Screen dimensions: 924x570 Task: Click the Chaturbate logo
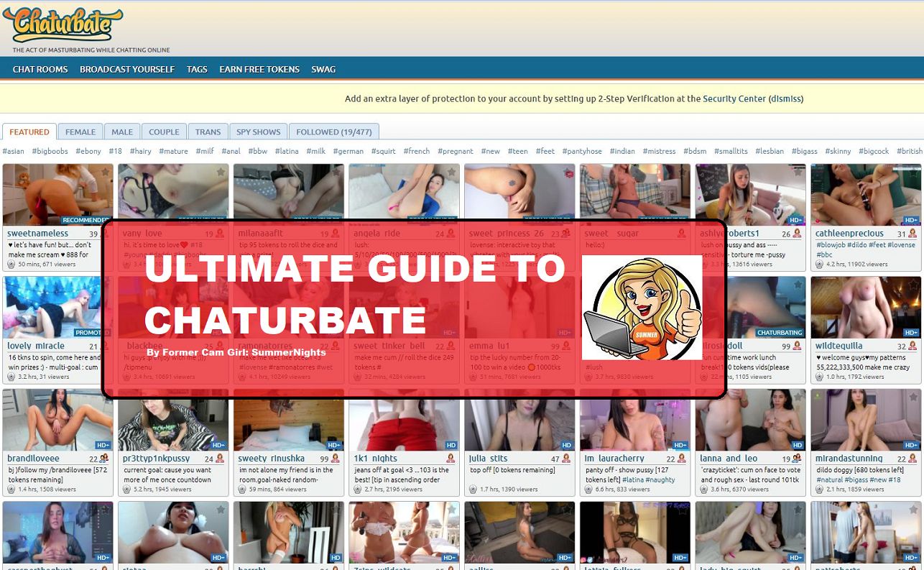[x=63, y=25]
